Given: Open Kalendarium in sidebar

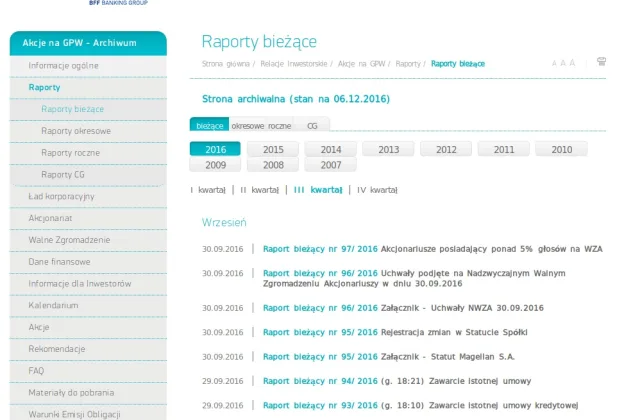Looking at the screenshot, I should click(x=88, y=305).
